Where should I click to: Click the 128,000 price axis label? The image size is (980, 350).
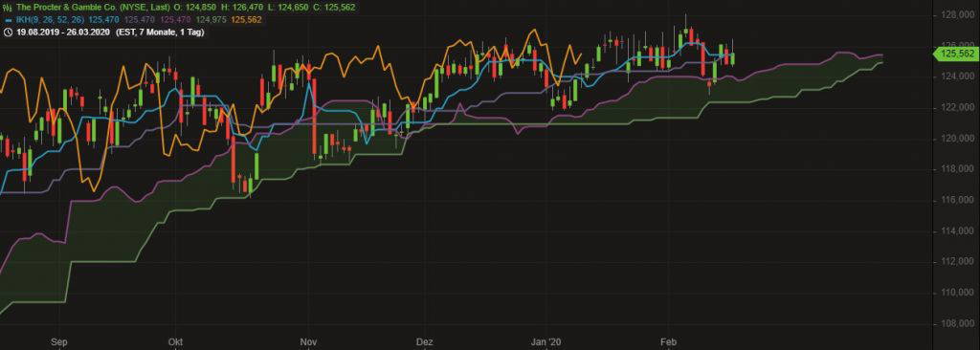click(x=959, y=14)
